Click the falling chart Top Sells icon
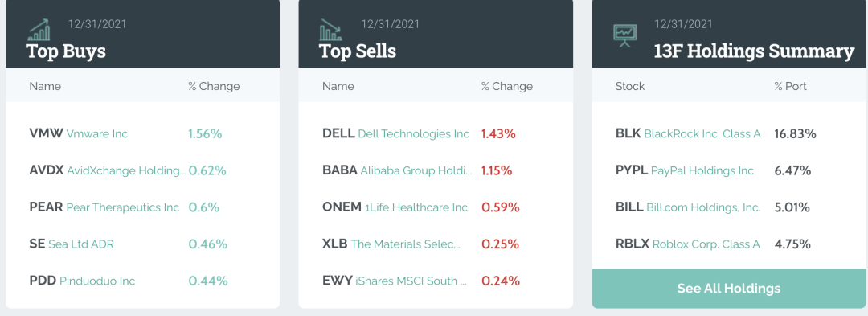The height and width of the screenshot is (316, 868). pyautogui.click(x=331, y=31)
